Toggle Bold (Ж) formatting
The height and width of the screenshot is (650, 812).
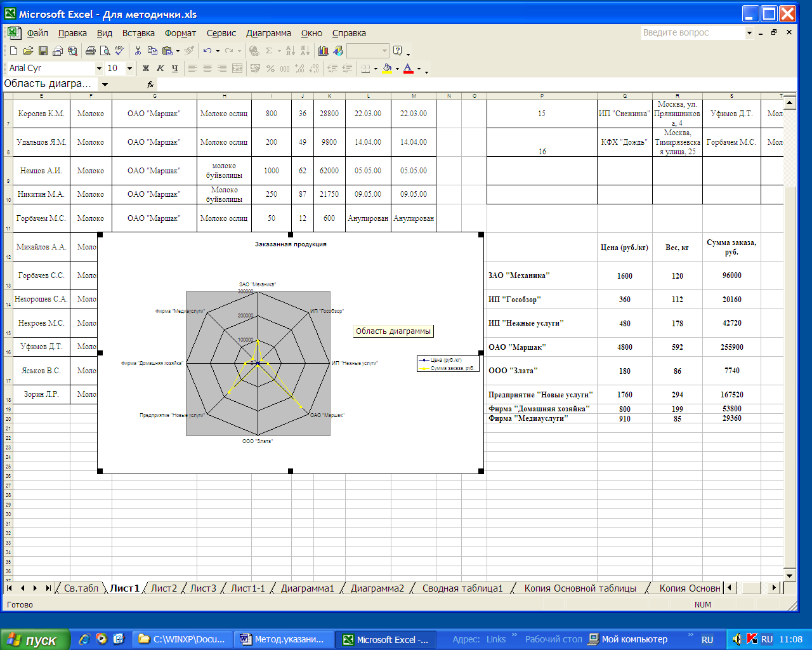point(146,68)
